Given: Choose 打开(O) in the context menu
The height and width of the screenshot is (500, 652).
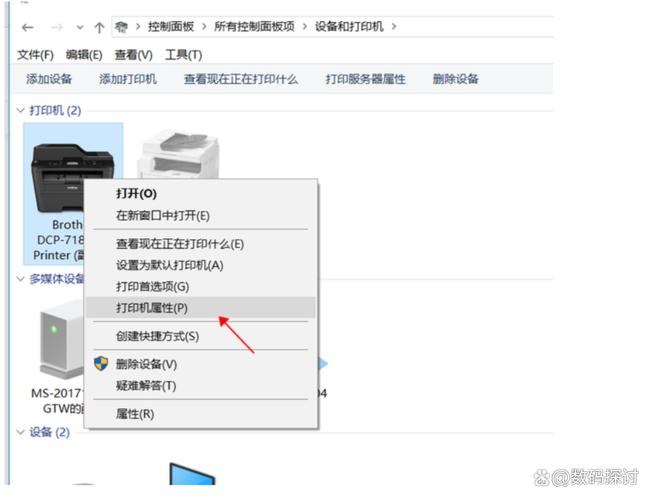Looking at the screenshot, I should [200, 193].
